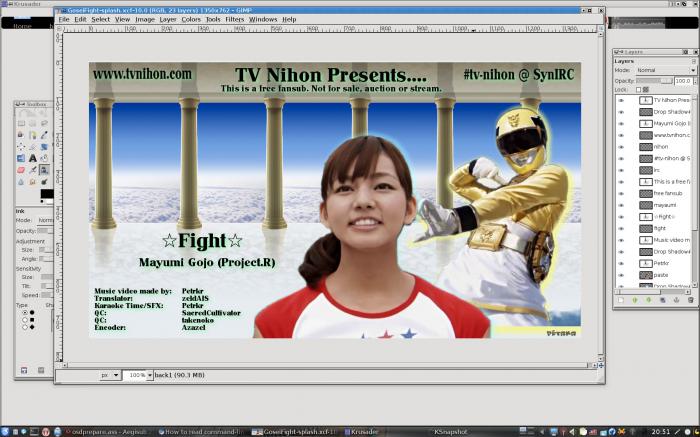Restore tool options icon in Toolbox

[x=41, y=370]
